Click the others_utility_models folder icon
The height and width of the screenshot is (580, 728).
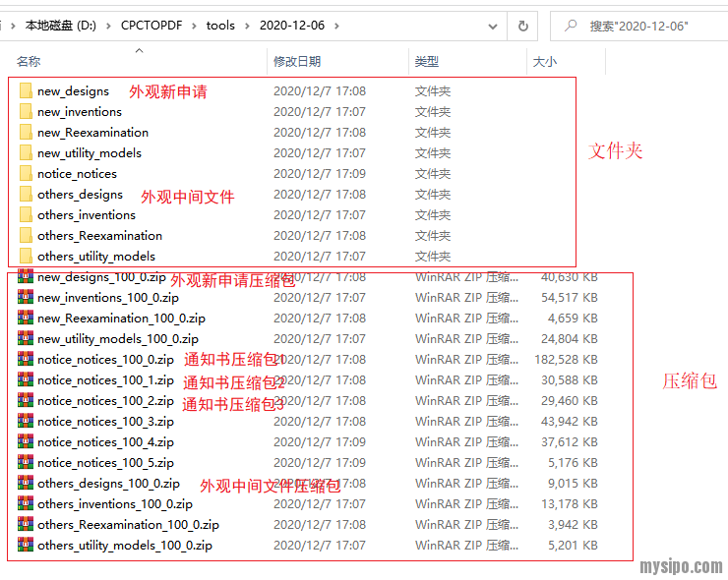click(26, 257)
